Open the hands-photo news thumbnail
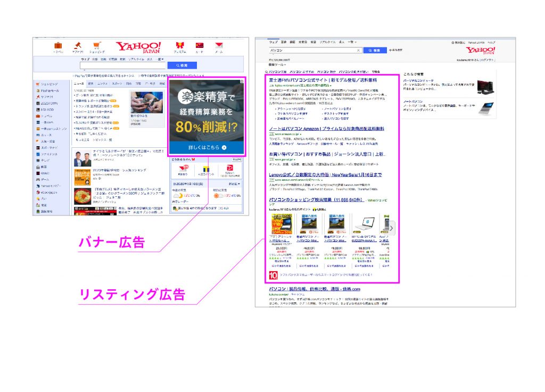This screenshot has height=392, width=545. click(x=147, y=102)
